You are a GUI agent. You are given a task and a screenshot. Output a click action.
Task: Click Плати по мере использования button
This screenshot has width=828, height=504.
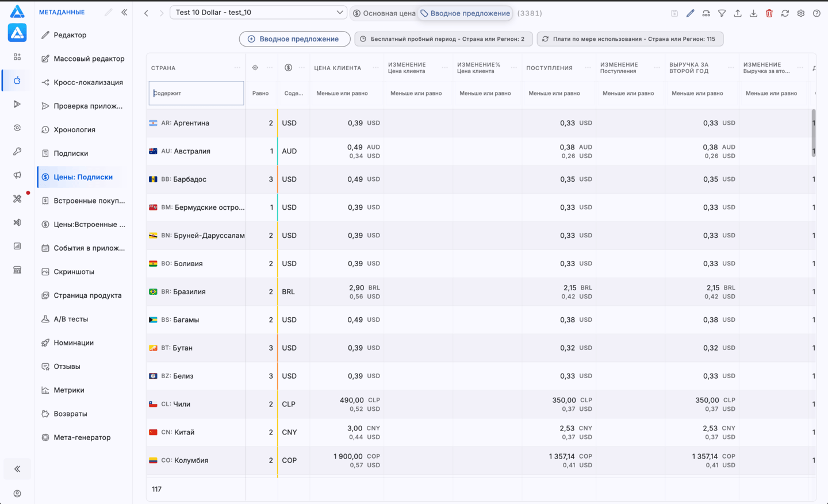coord(630,39)
